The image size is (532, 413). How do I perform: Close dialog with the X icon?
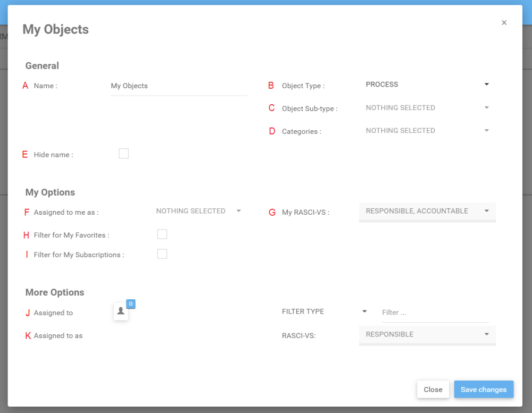[x=504, y=23]
